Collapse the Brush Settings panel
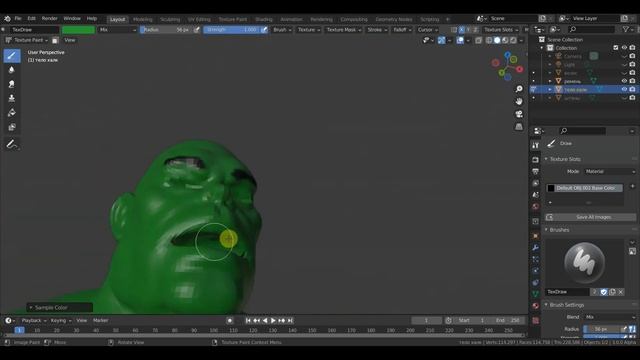Screen dimensions: 640x360 click(x=566, y=305)
